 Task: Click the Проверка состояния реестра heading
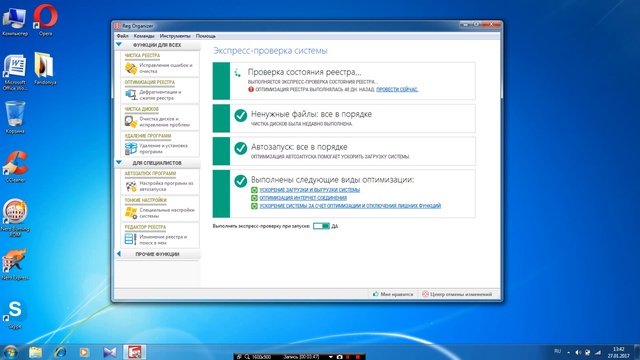[x=304, y=72]
